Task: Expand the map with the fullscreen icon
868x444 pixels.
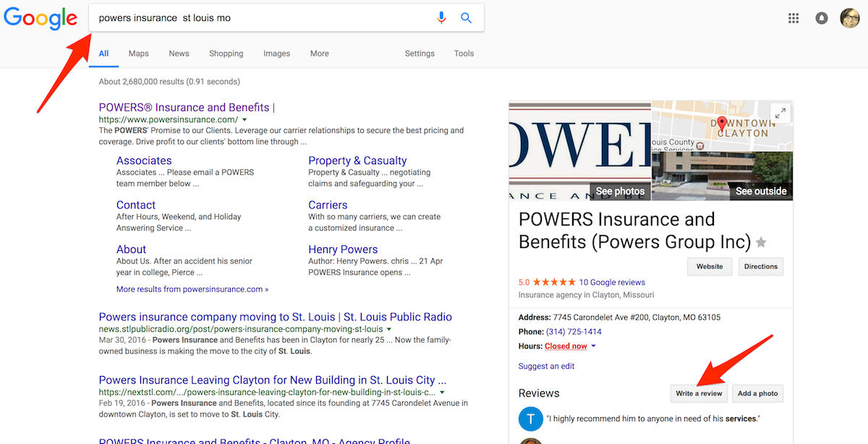Action: point(780,114)
